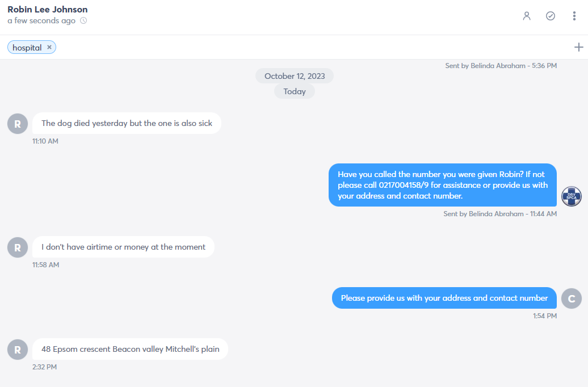Select the message with number 0217004158/9
Viewport: 588px width, 387px height.
click(x=443, y=185)
